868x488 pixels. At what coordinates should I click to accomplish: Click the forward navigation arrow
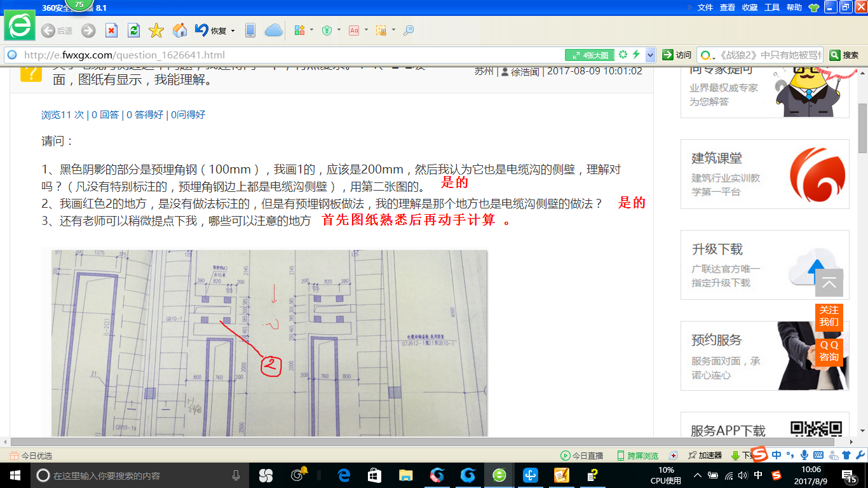[x=88, y=30]
